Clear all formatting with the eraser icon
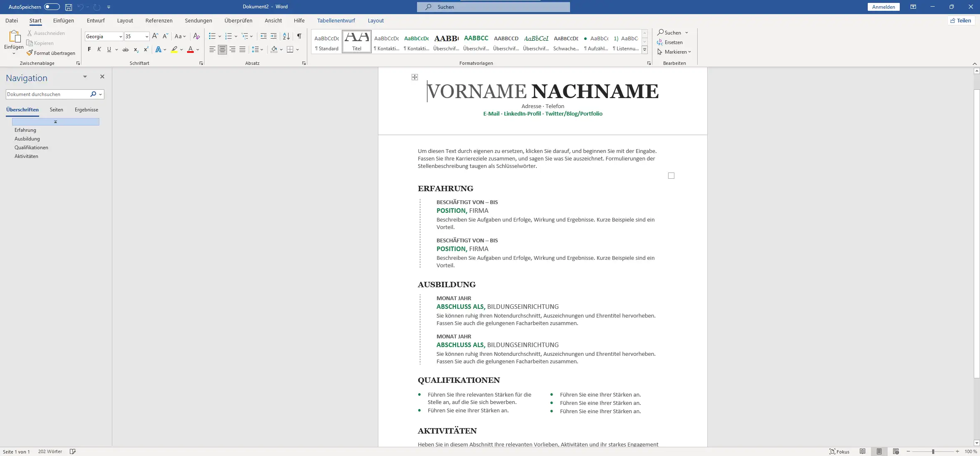Screen dimensions: 980x456 tap(197, 36)
